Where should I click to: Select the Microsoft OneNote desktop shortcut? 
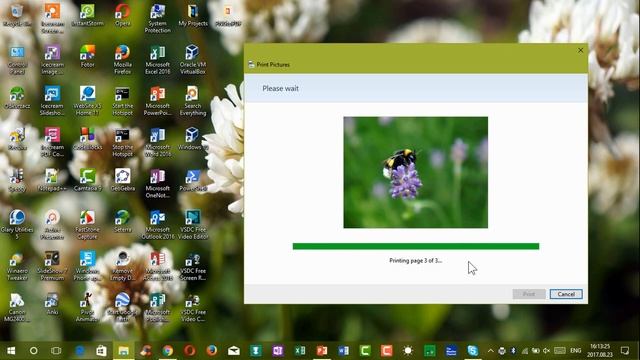point(158,184)
